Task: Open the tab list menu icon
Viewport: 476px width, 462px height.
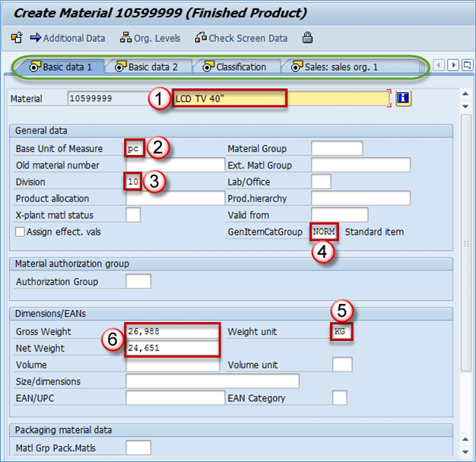Action: point(467,65)
